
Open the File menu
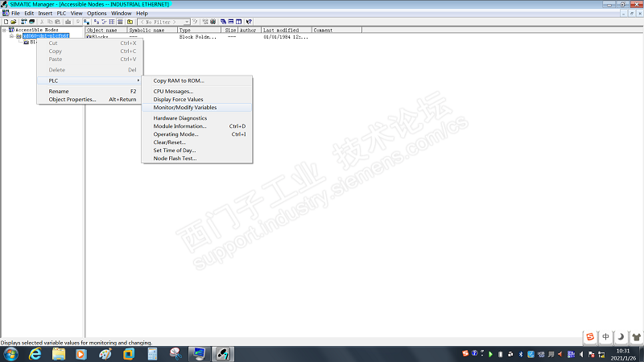tap(15, 13)
